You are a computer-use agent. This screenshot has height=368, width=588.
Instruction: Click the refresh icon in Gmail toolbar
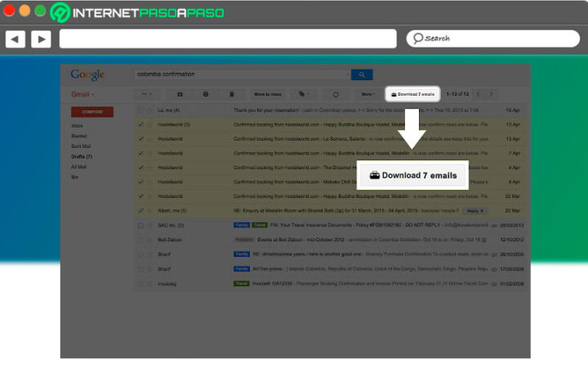pos(336,94)
